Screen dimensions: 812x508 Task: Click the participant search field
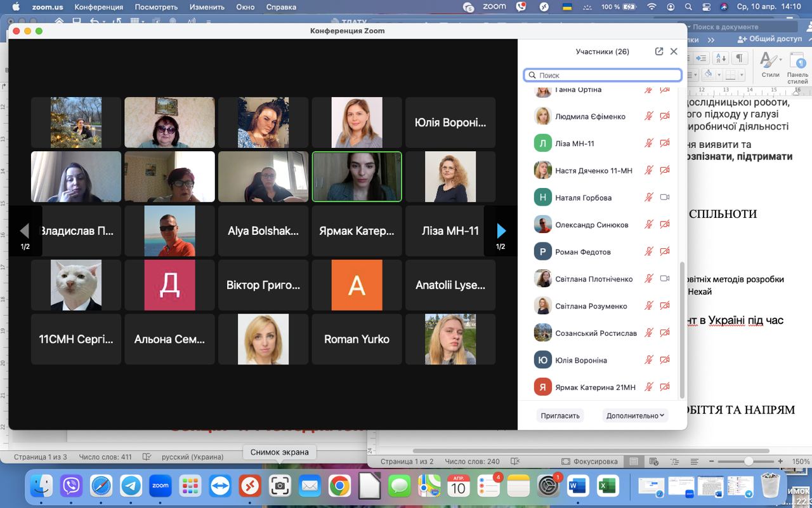pyautogui.click(x=603, y=75)
